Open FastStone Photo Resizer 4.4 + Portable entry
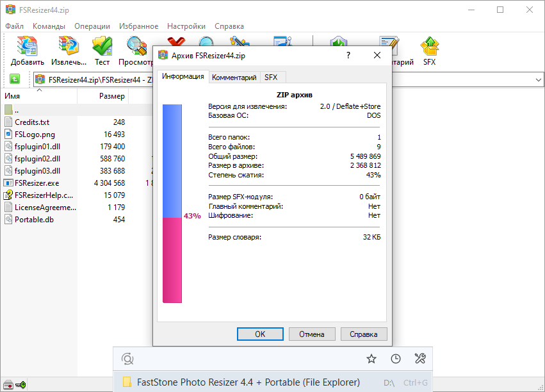 click(x=273, y=382)
